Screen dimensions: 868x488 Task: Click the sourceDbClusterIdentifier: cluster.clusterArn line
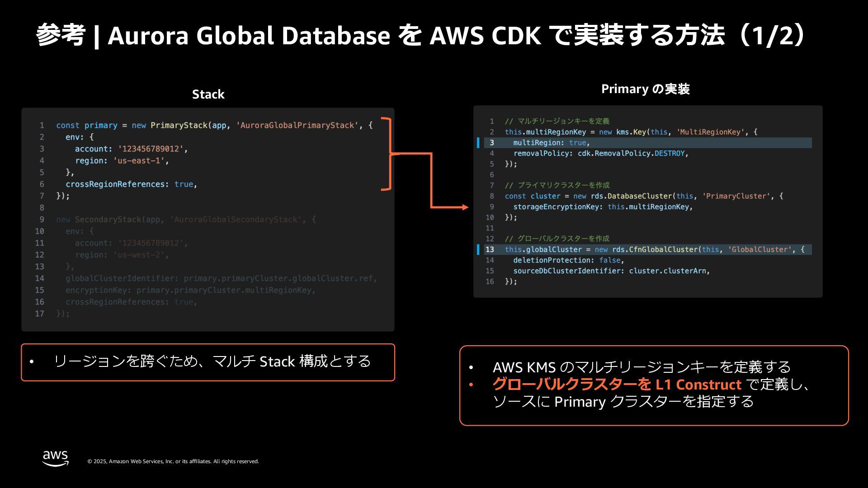click(611, 271)
